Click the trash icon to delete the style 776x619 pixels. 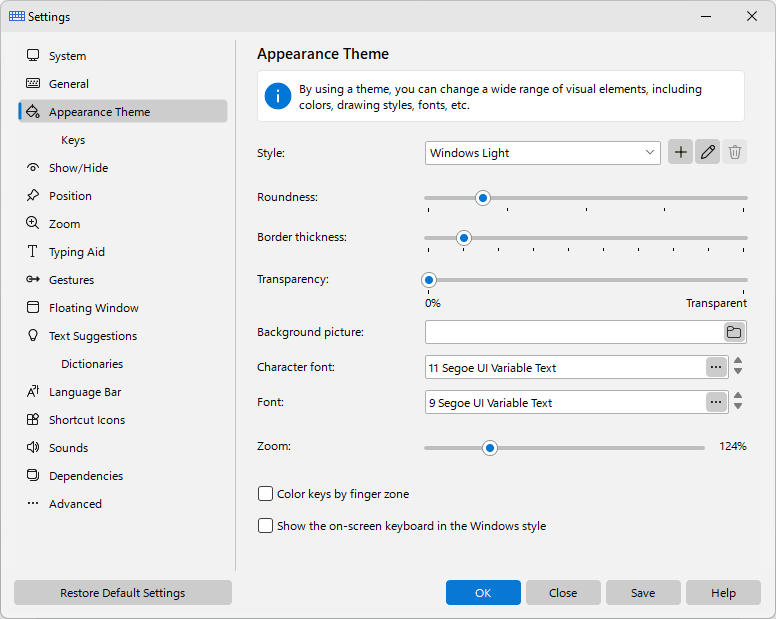pyautogui.click(x=734, y=152)
